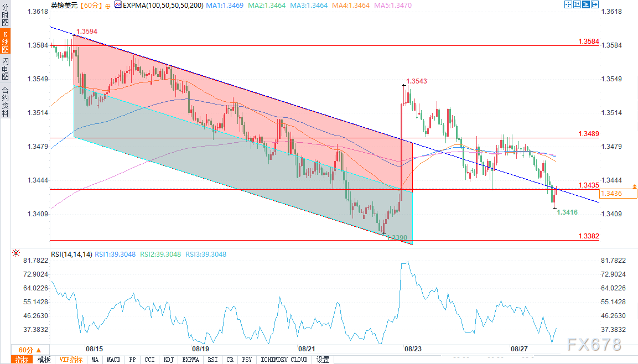Click the orange price alert marker near 1.3436

[x=634, y=187]
